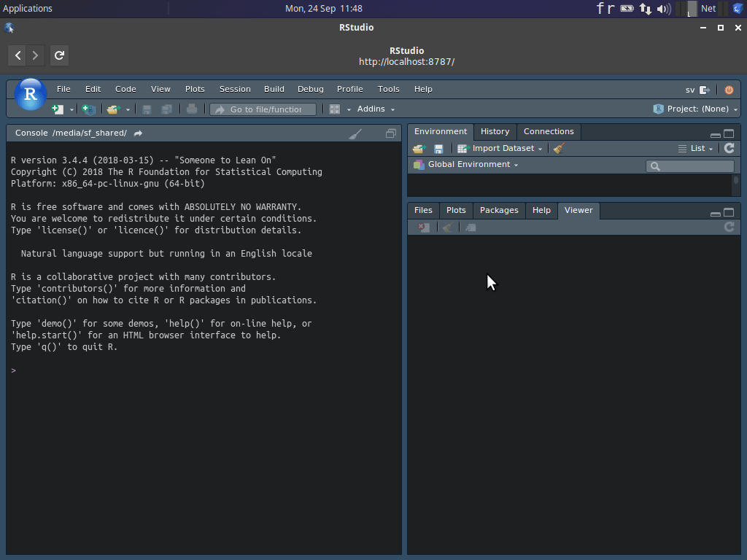Click the Sign out icon next to sv

click(x=705, y=90)
